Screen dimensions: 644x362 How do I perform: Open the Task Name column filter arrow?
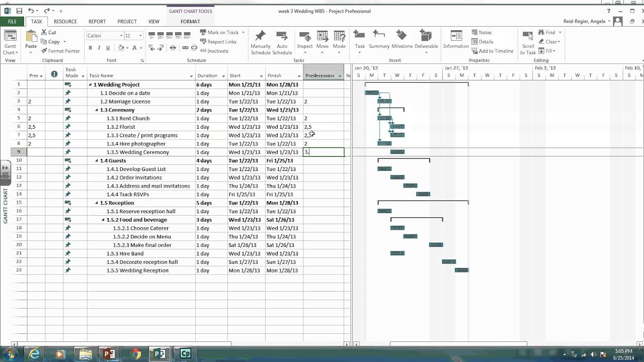point(191,76)
